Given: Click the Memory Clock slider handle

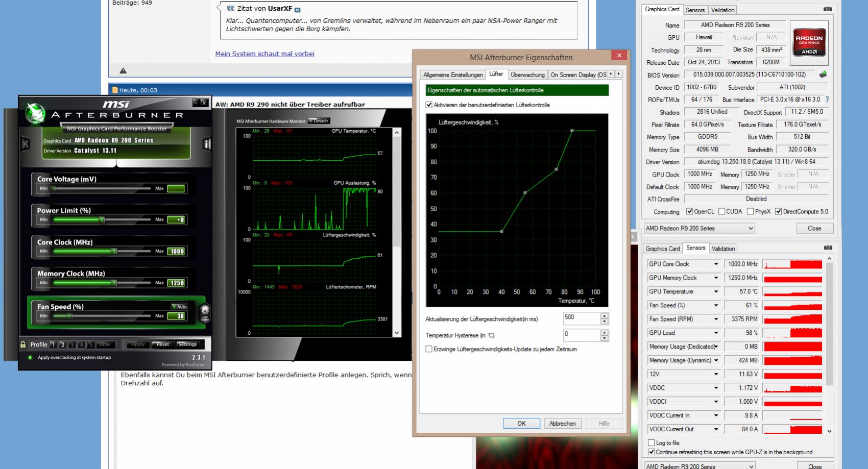Looking at the screenshot, I should point(114,283).
